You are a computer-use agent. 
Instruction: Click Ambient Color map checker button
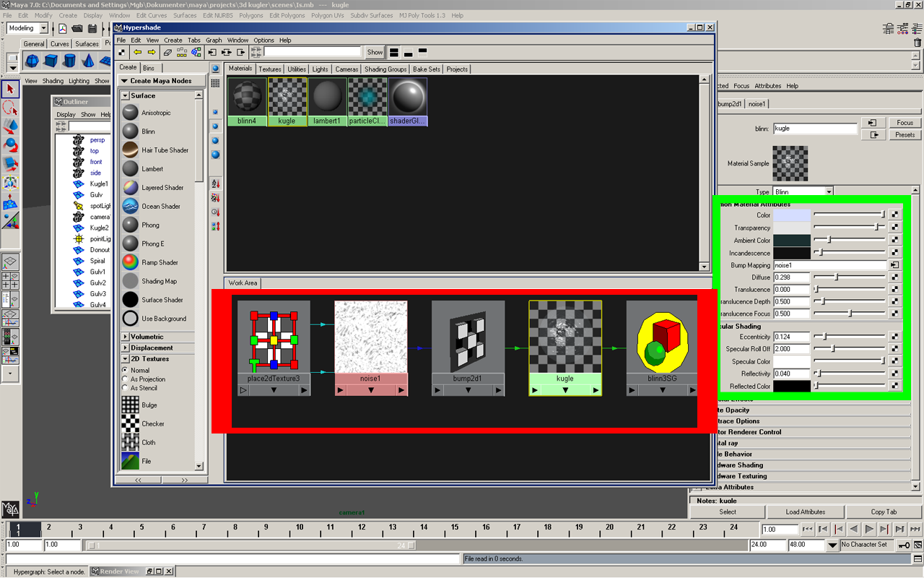tap(894, 240)
